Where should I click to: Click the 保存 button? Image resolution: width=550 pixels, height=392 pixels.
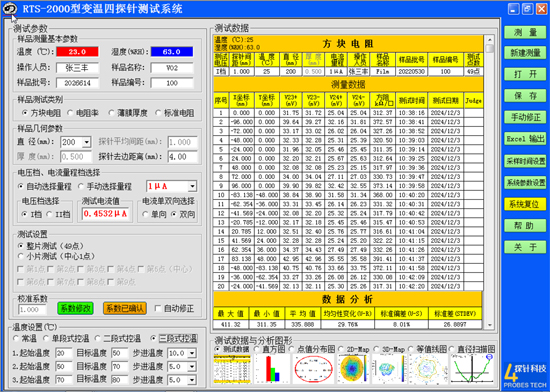525,96
